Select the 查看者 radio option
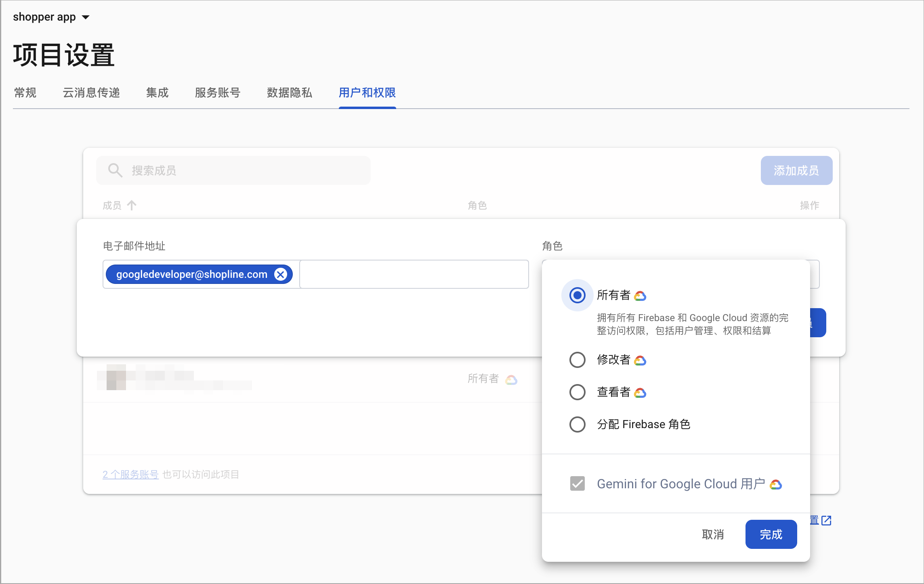 [x=577, y=392]
